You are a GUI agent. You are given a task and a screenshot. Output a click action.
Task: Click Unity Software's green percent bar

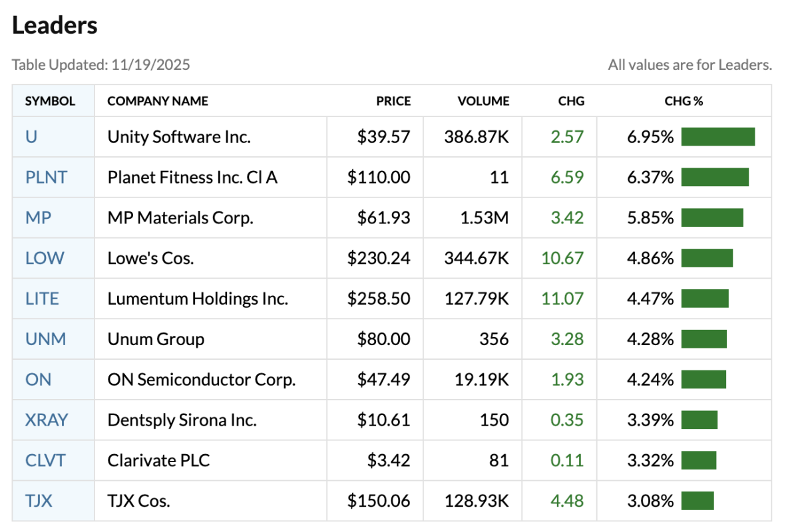[718, 137]
